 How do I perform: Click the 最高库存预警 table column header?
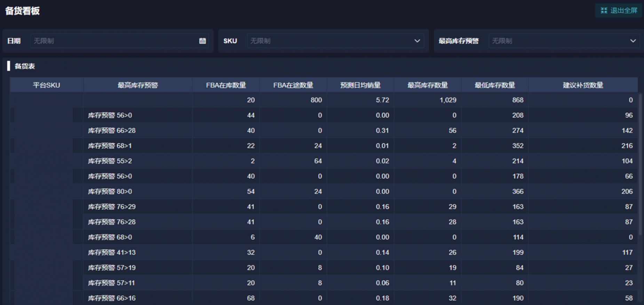[138, 85]
